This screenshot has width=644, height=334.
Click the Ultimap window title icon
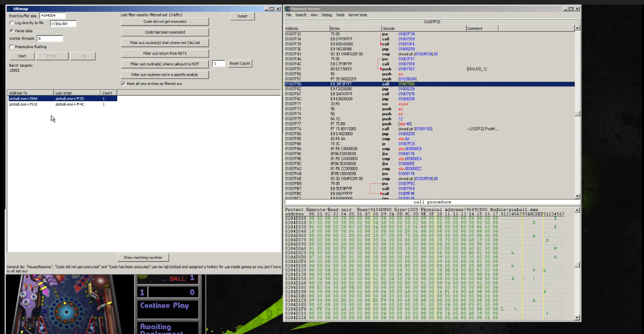pos(10,9)
